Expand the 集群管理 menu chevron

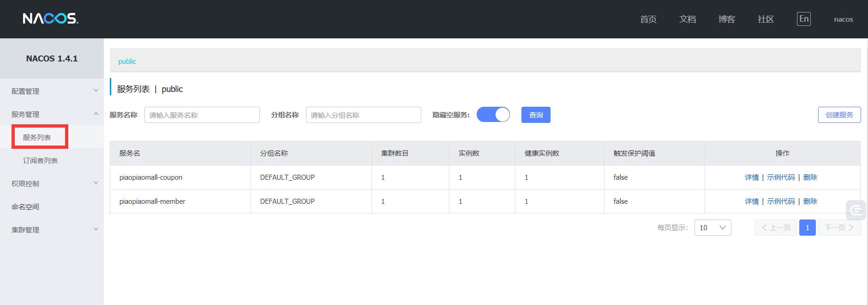coord(96,229)
